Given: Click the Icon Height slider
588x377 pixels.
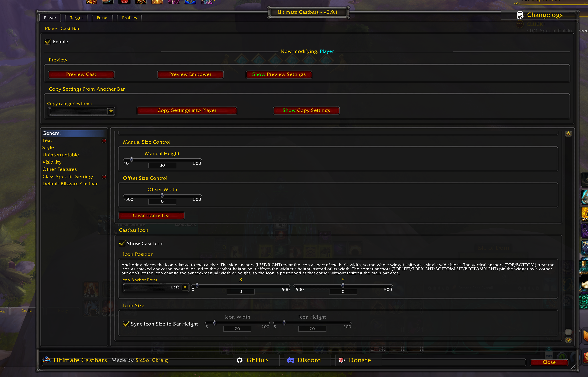Looking at the screenshot, I should pyautogui.click(x=312, y=323).
